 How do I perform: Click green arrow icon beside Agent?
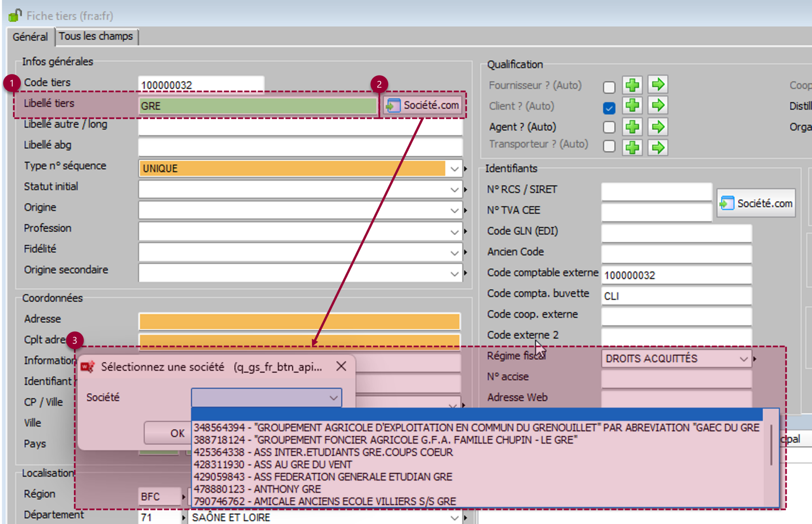[658, 127]
